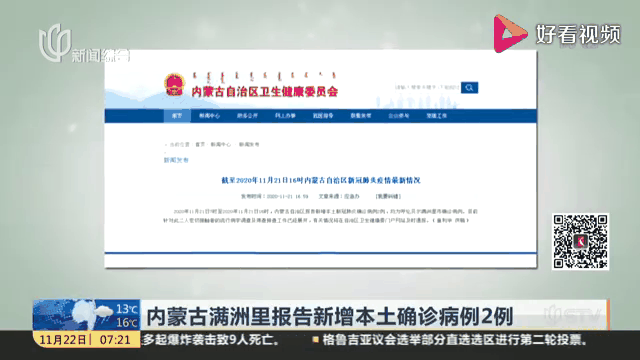Screen dimensions: 640x360
Task: Click the article title about 新冠肺炎疫情最新情况
Action: point(321,180)
